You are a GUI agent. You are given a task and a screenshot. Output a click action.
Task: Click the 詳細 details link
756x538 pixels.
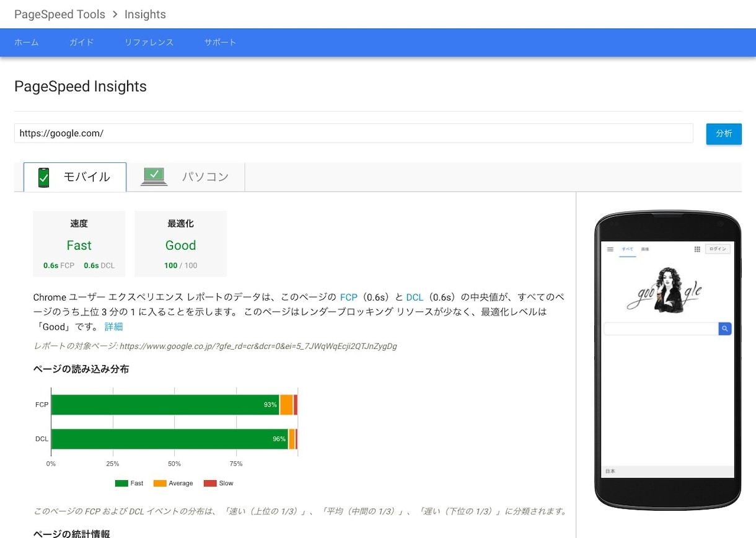[114, 327]
